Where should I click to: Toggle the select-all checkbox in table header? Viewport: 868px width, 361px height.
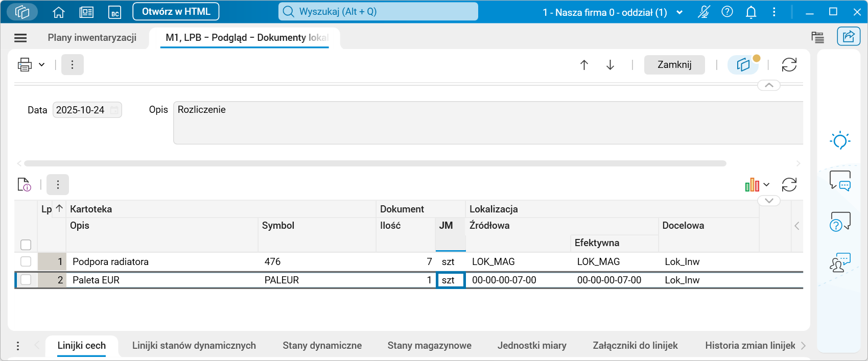(26, 245)
